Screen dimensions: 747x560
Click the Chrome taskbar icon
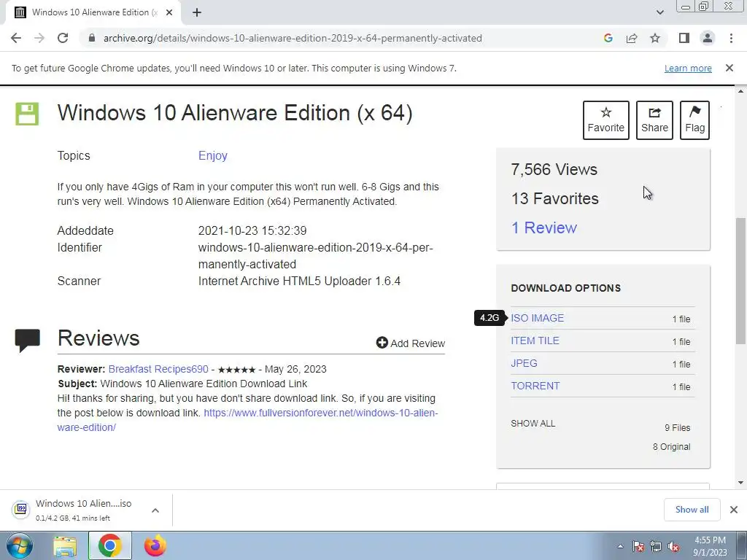[109, 545]
